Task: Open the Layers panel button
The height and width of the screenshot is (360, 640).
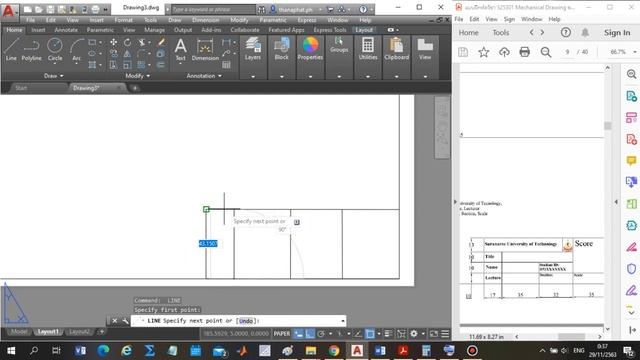Action: point(253,49)
